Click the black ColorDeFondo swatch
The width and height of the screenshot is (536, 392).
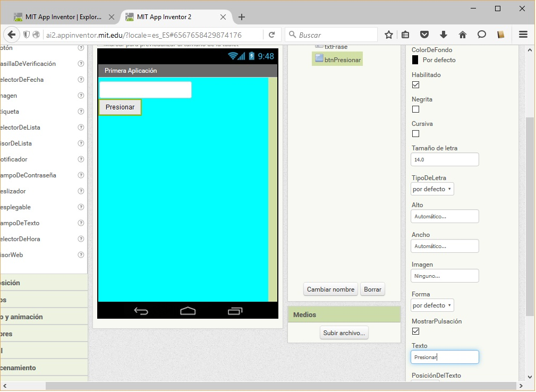coord(415,60)
